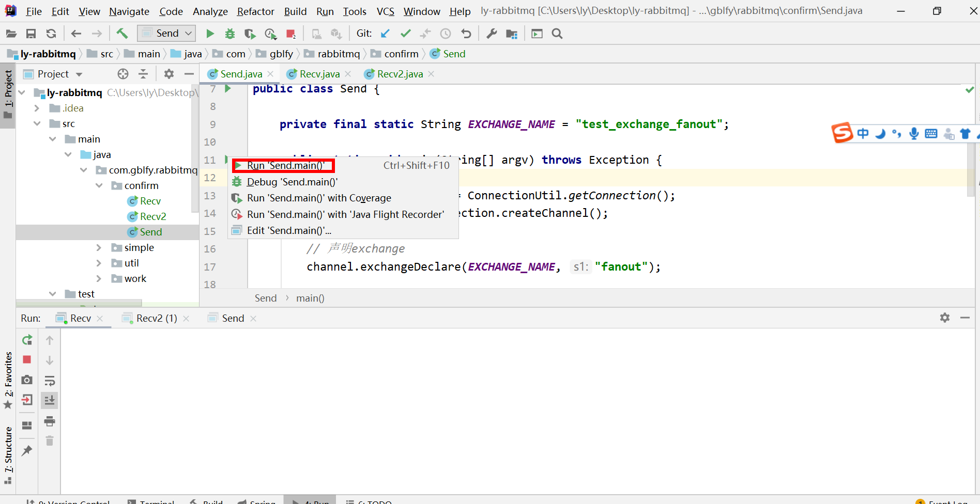980x504 pixels.
Task: Click the Open folder toolbar icon
Action: click(x=11, y=34)
